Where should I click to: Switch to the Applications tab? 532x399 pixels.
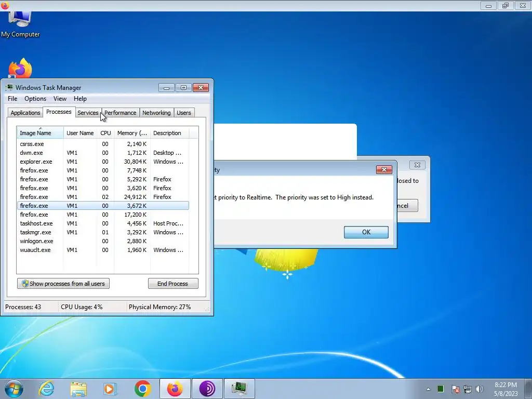(x=25, y=113)
